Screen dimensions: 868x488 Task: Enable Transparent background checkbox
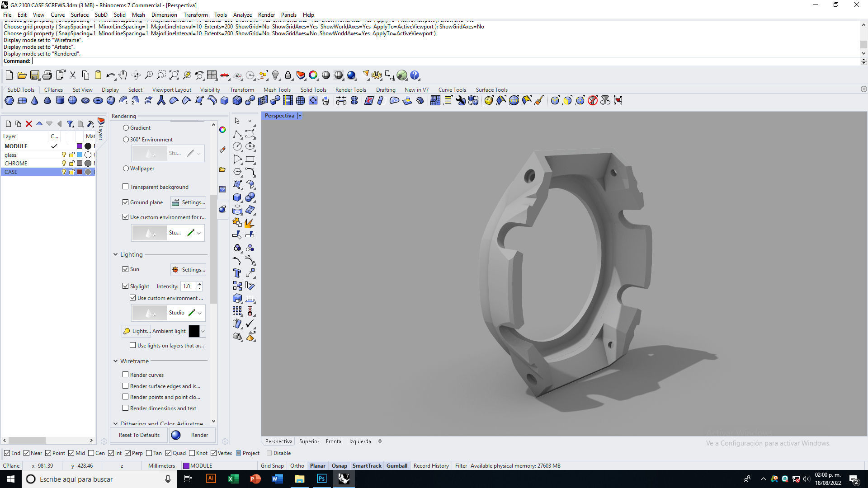126,187
